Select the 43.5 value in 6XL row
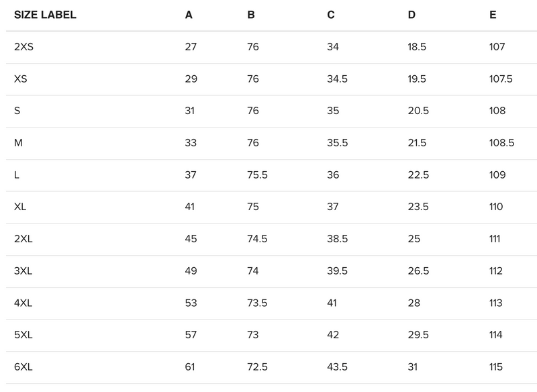This screenshot has width=537, height=392. (338, 367)
